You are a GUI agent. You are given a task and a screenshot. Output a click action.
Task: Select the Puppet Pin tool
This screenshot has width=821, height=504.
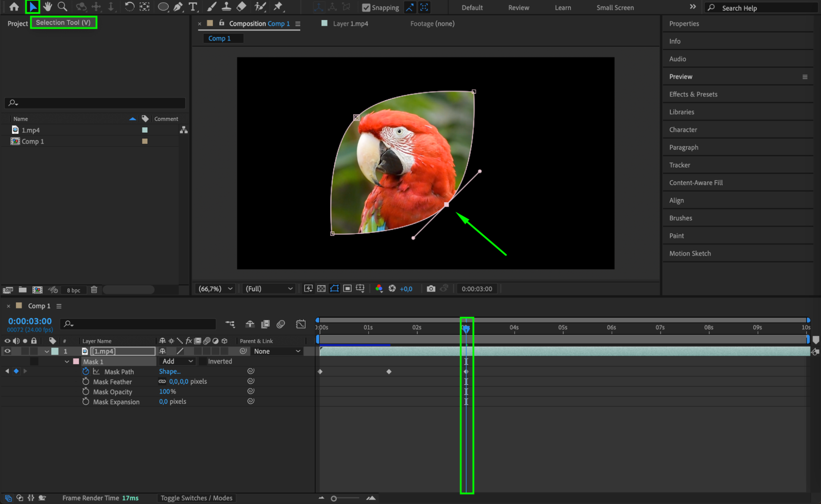(278, 7)
